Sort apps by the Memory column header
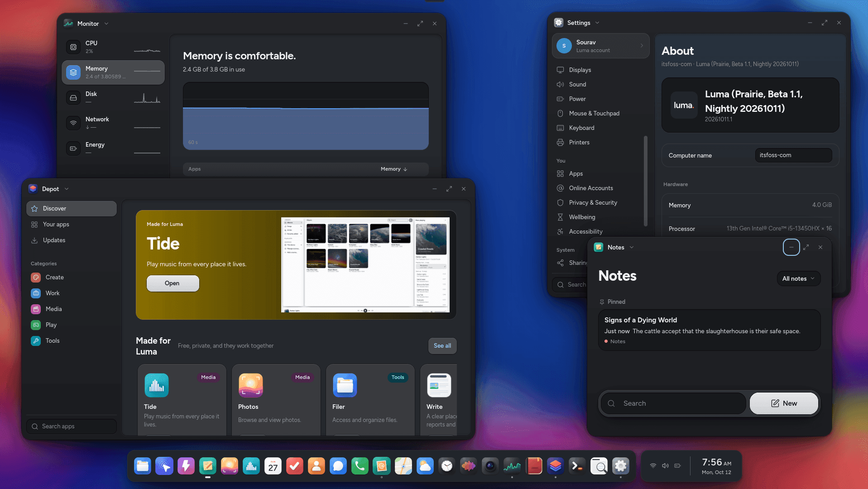 click(394, 169)
